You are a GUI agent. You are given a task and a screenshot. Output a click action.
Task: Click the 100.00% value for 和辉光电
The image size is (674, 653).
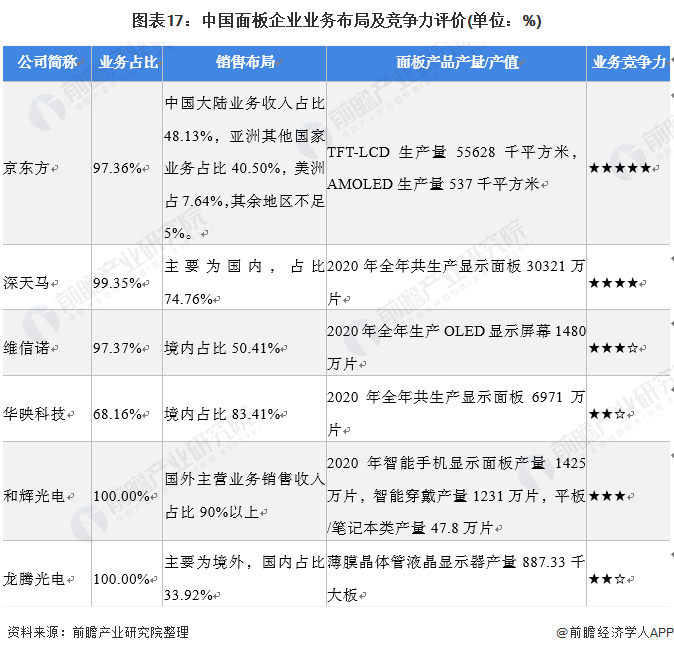click(x=121, y=496)
